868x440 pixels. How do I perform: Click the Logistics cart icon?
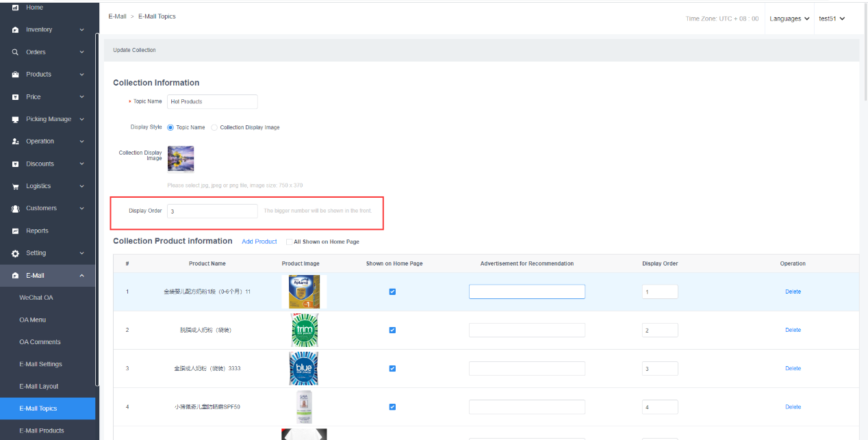(15, 186)
